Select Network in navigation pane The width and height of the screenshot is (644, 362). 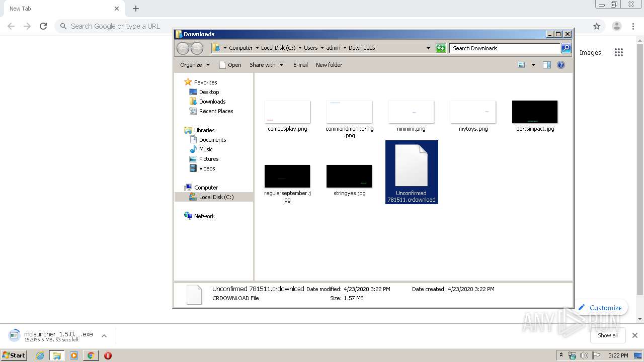click(x=200, y=216)
